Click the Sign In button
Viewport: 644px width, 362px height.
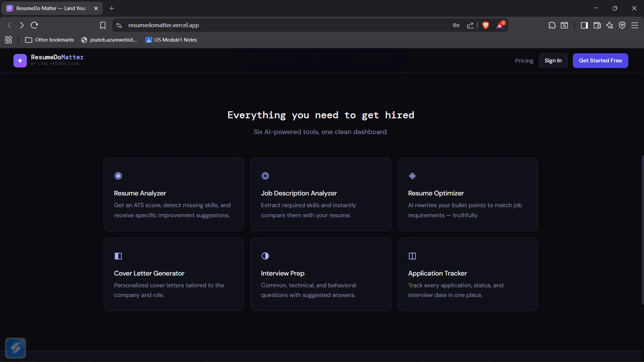tap(553, 61)
